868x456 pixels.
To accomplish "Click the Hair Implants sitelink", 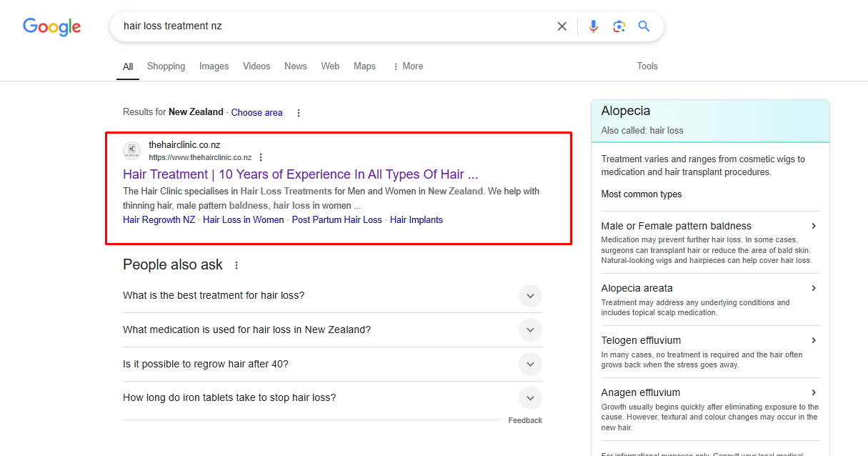I will [x=416, y=220].
